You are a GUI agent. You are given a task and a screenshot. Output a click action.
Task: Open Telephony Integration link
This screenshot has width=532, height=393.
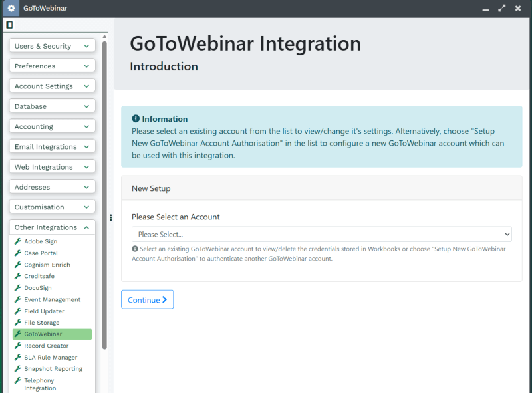[40, 384]
